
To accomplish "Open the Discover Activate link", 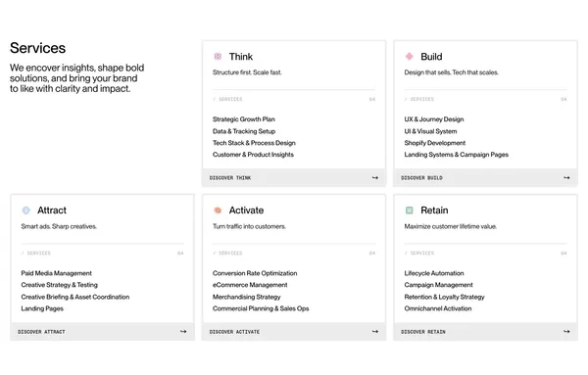I will (294, 332).
